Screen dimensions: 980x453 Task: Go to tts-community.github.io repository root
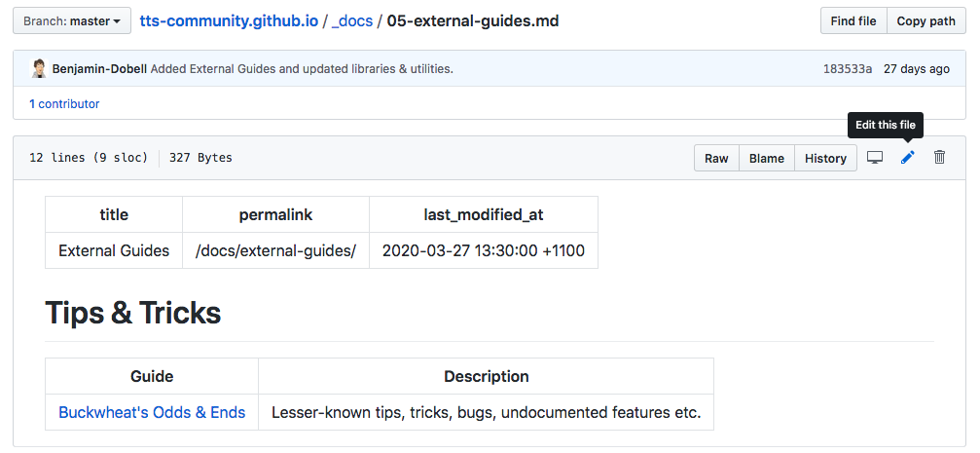pos(229,20)
